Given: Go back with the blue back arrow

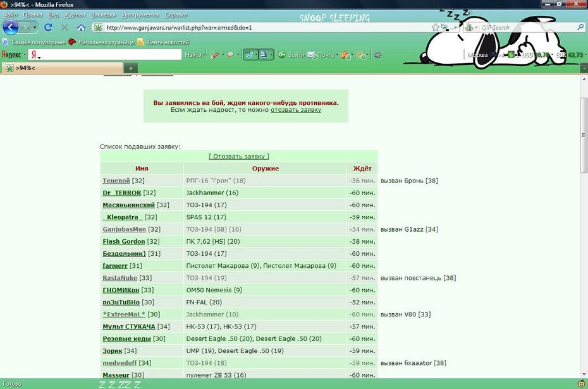Looking at the screenshot, I should point(11,27).
